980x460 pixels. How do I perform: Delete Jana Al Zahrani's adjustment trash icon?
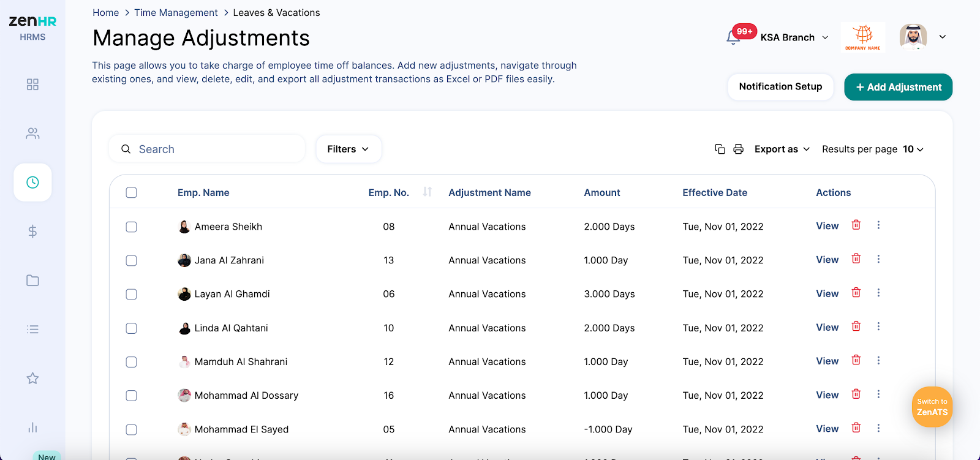click(x=856, y=258)
